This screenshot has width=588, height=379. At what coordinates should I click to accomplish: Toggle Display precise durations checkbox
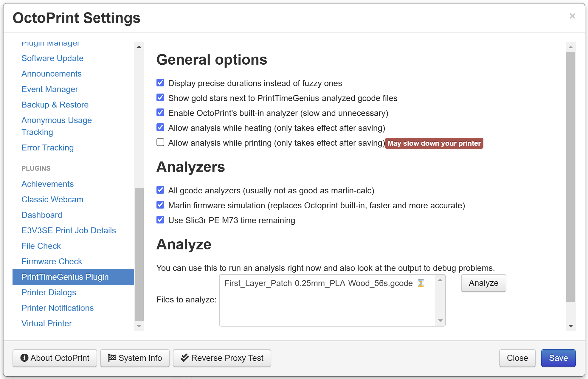[x=160, y=83]
